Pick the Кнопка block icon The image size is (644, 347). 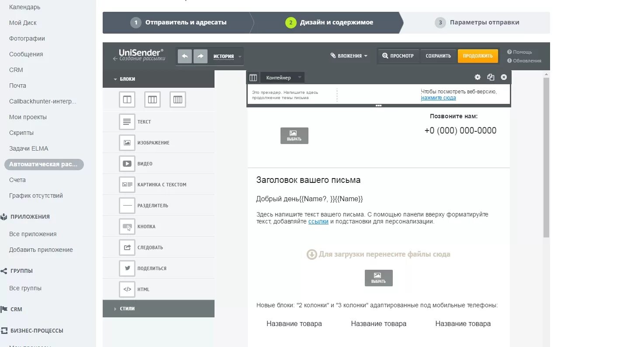point(127,227)
